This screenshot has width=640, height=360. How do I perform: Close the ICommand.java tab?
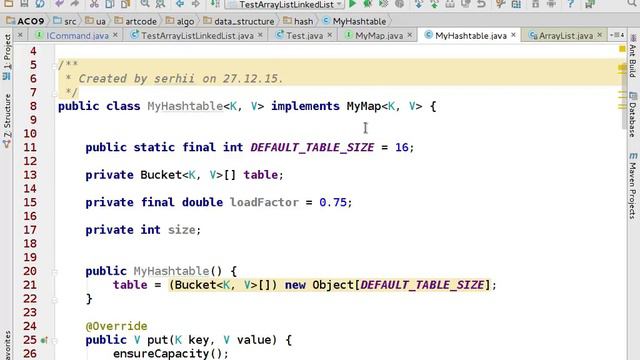[116, 35]
